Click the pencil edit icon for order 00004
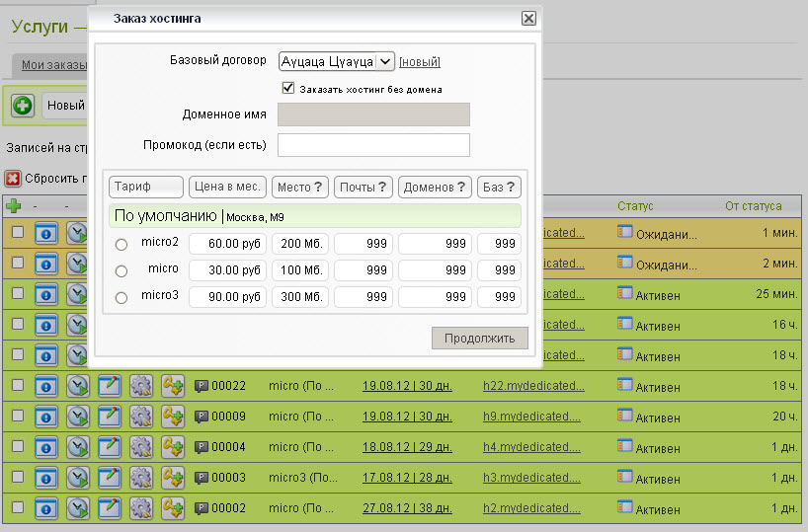The width and height of the screenshot is (808, 532). click(x=110, y=447)
